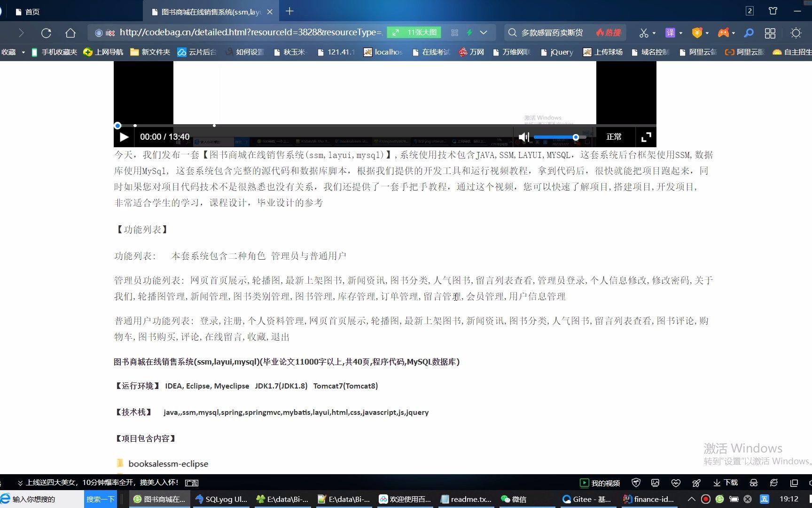Image resolution: width=812 pixels, height=508 pixels.
Task: Click the window count 2 icon
Action: click(x=750, y=11)
